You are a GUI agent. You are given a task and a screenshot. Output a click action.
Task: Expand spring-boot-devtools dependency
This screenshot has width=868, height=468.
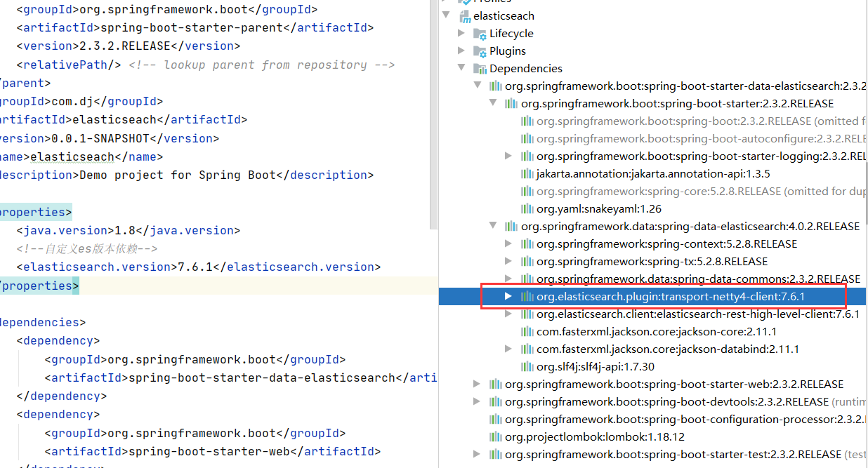click(x=477, y=401)
